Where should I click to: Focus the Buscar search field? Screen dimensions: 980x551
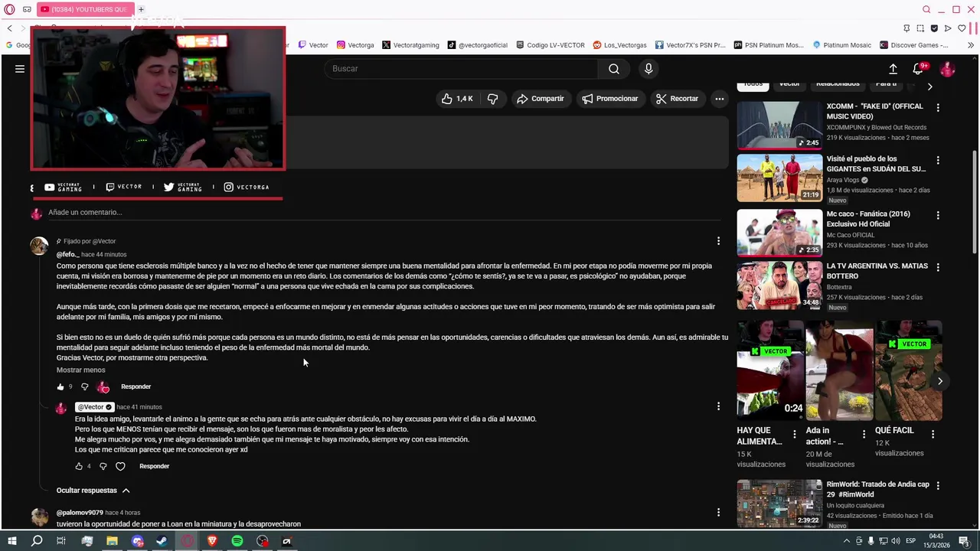pos(462,69)
